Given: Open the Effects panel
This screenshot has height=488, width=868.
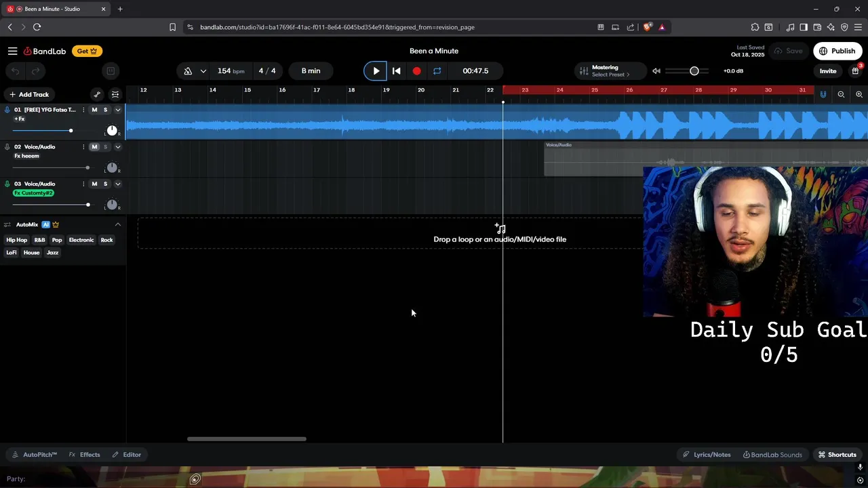Looking at the screenshot, I should click(x=85, y=455).
